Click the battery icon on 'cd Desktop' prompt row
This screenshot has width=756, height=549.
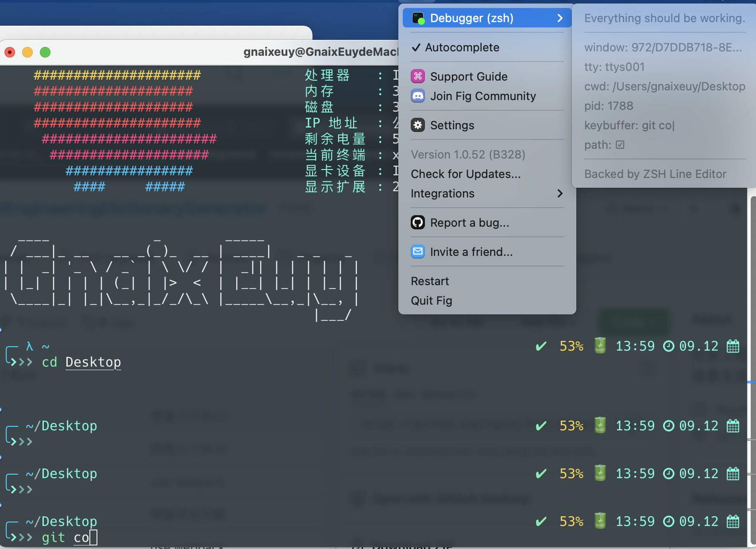click(x=600, y=345)
